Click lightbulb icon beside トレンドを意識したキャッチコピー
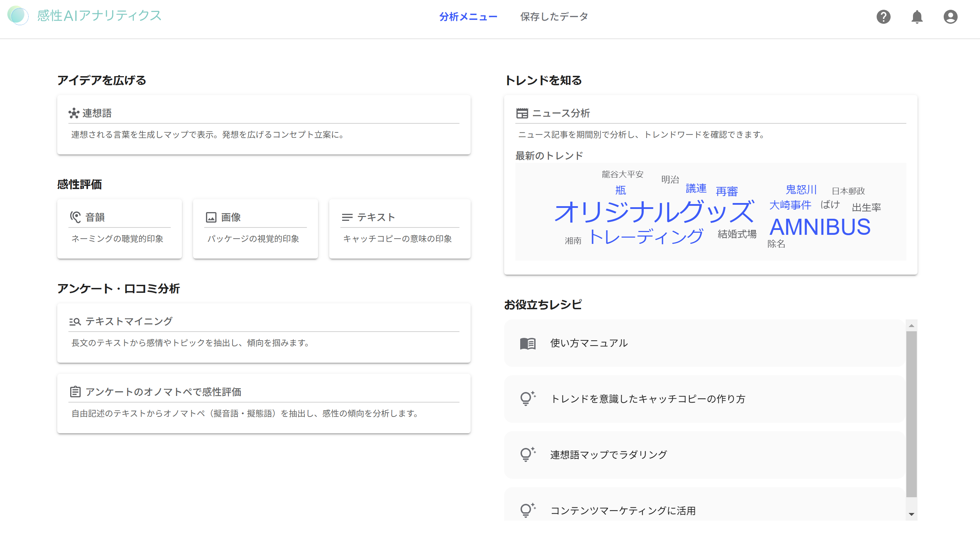980x550 pixels. [x=527, y=399]
